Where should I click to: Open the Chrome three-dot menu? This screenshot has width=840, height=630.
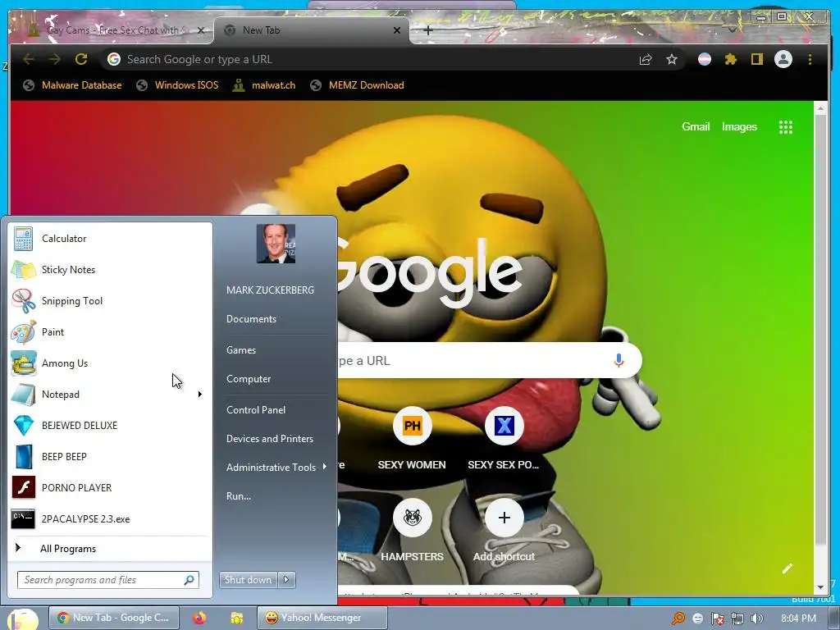pyautogui.click(x=810, y=59)
